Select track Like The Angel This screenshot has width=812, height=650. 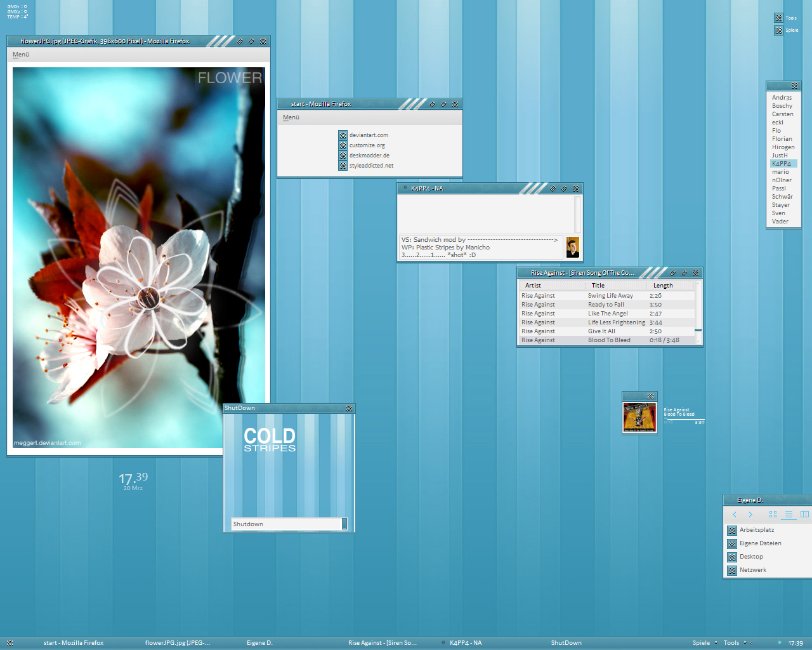point(607,314)
